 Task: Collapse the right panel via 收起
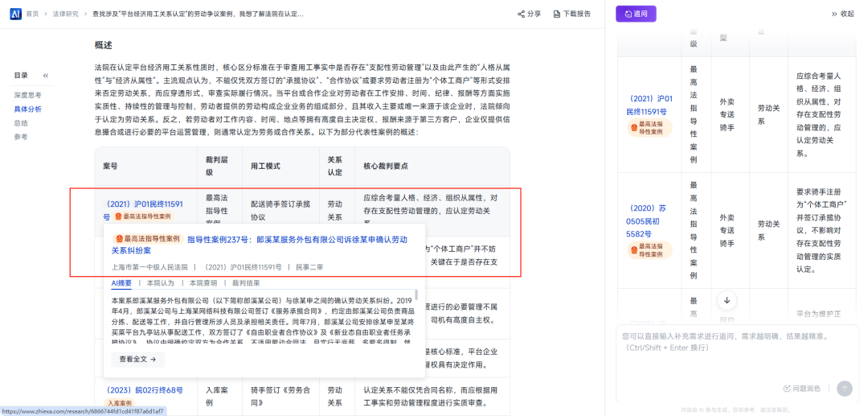click(842, 14)
